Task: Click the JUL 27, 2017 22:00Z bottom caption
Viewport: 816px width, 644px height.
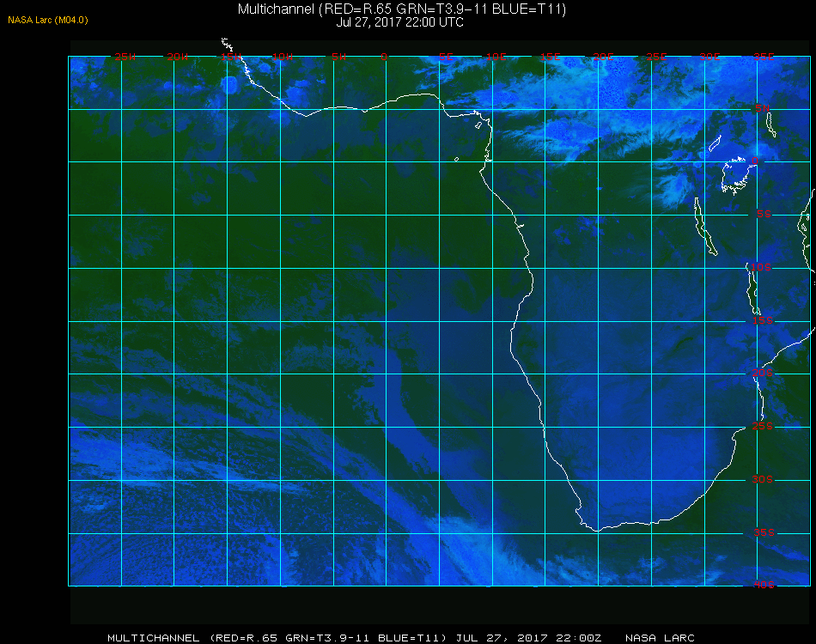Action: pos(529,638)
